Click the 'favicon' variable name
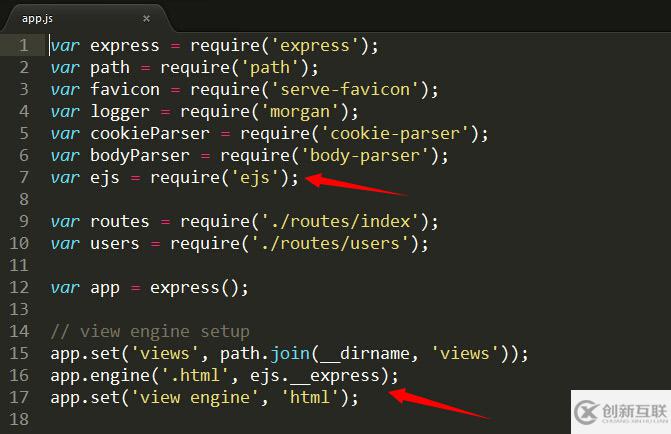This screenshot has width=671, height=434. (x=125, y=89)
